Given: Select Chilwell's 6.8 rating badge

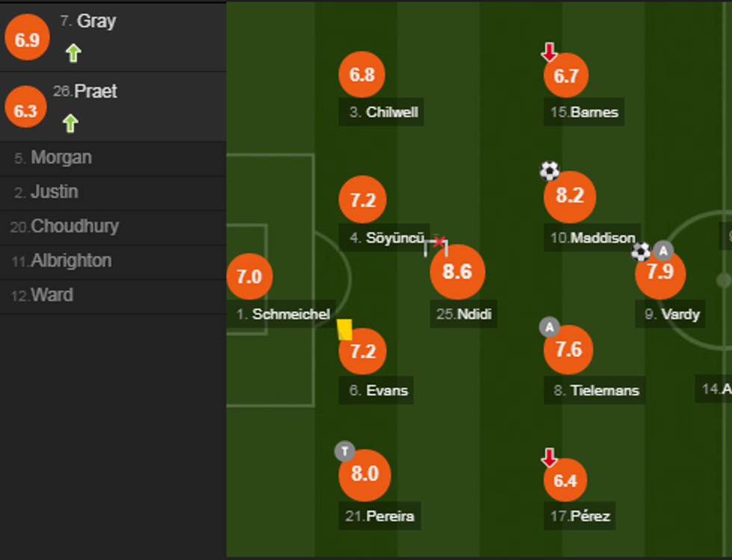Looking at the screenshot, I should tap(362, 75).
